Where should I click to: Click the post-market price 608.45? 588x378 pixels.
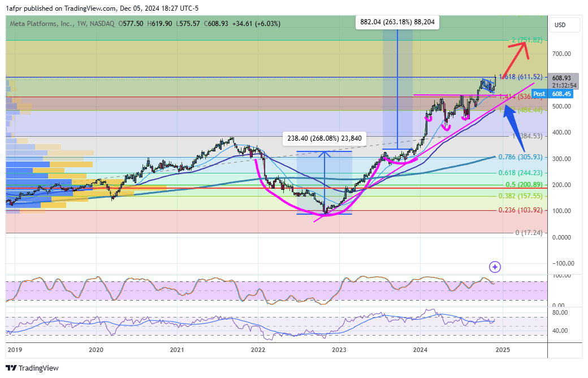(561, 94)
